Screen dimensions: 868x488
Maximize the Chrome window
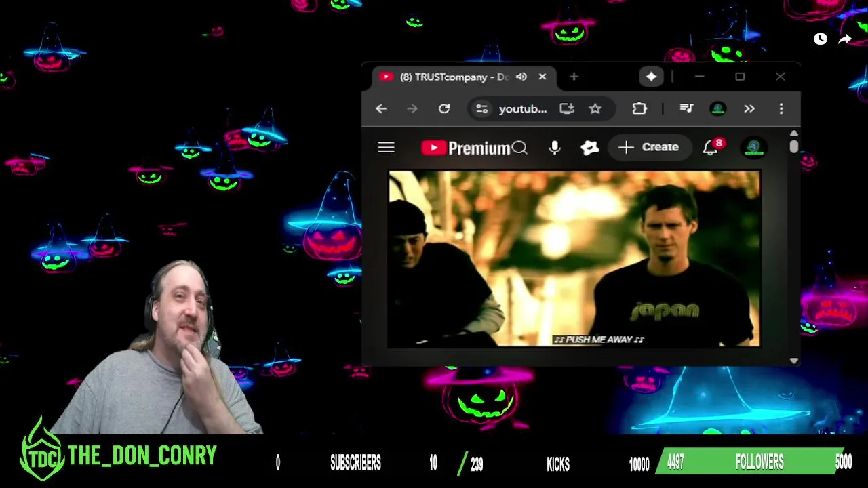[x=740, y=77]
